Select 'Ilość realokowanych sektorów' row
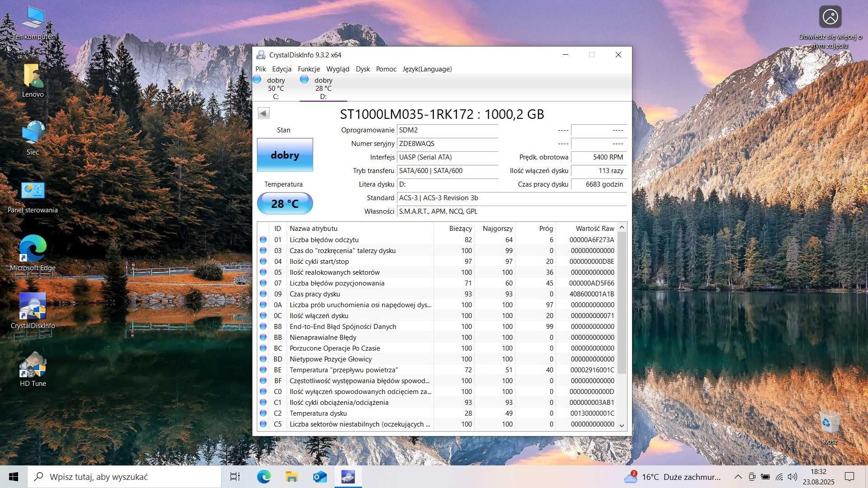This screenshot has width=868, height=488. 437,272
